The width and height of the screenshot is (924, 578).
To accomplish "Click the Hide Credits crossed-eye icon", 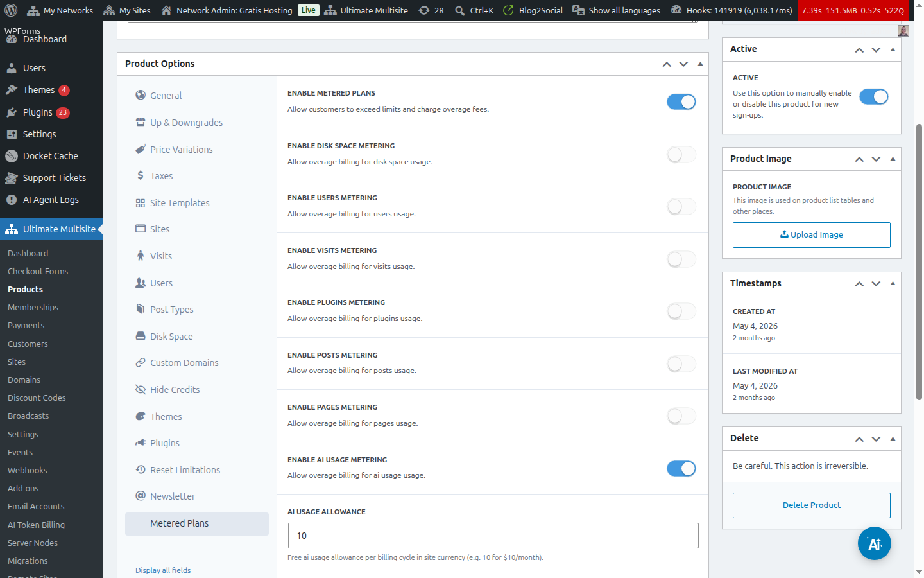I will coord(141,389).
